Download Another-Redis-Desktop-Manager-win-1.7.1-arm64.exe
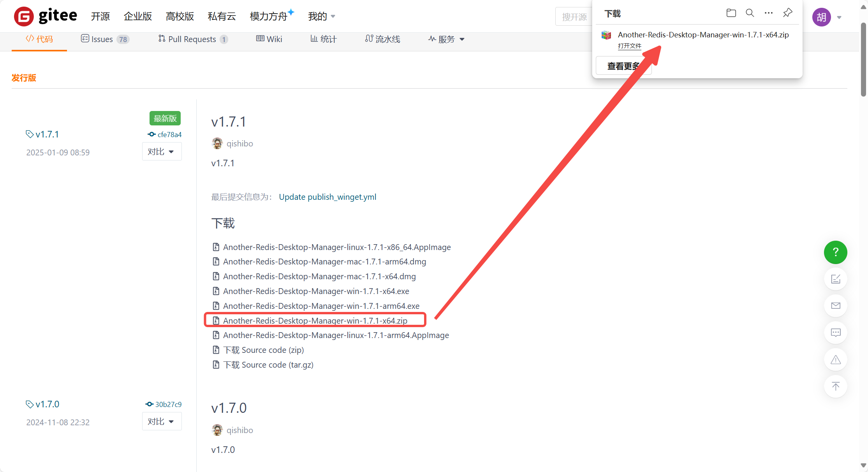 [x=321, y=306]
